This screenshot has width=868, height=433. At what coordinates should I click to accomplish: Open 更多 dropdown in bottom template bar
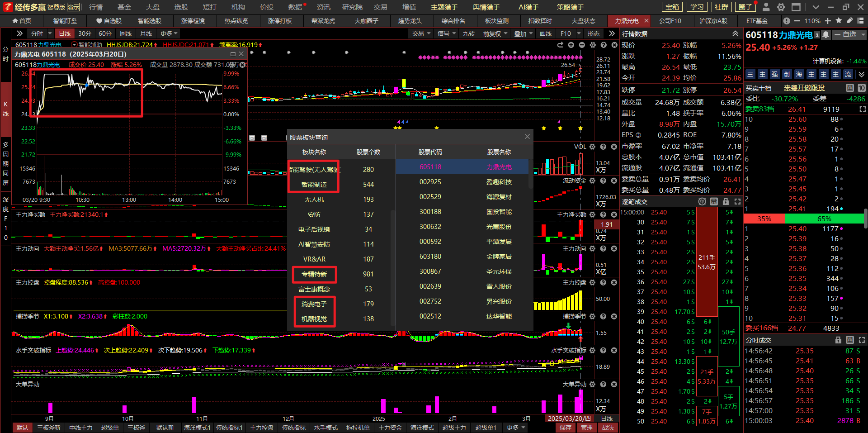(516, 428)
